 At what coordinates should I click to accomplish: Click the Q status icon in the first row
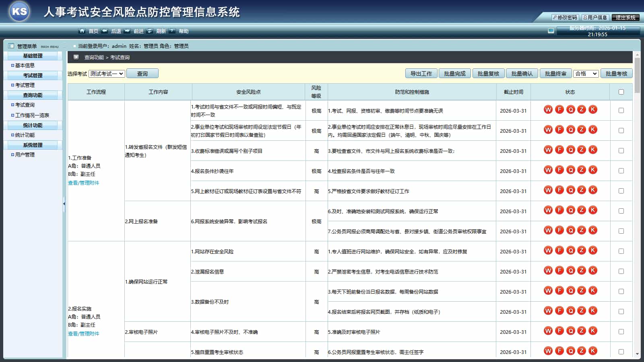tap(570, 109)
